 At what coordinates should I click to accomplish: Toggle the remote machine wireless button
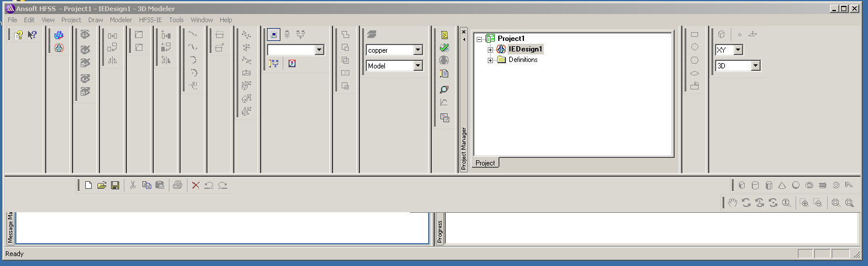[x=287, y=34]
